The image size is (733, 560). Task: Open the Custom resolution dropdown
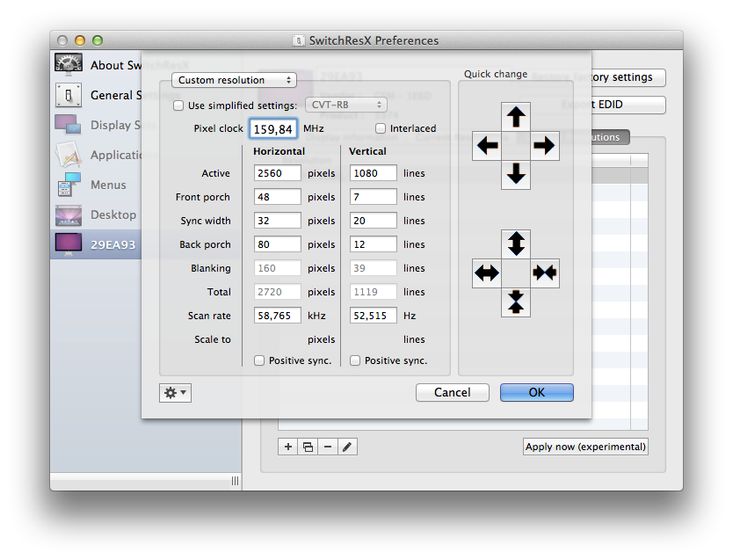pos(234,80)
